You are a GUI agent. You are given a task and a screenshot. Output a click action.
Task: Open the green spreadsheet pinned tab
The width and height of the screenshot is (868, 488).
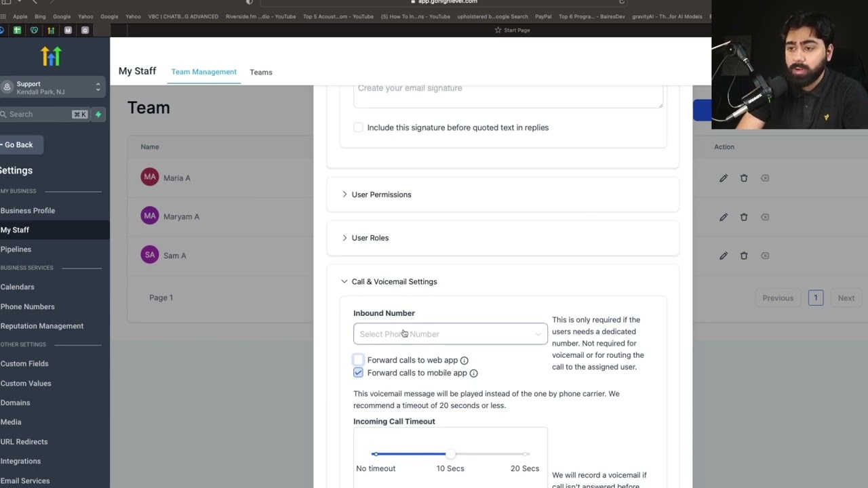point(17,30)
